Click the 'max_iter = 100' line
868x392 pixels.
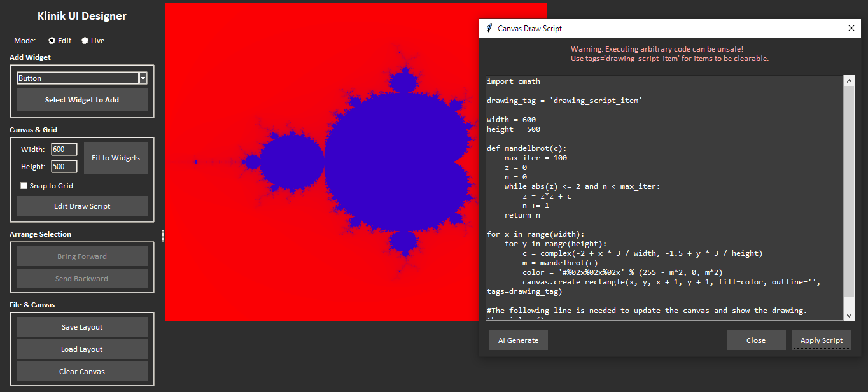(536, 158)
